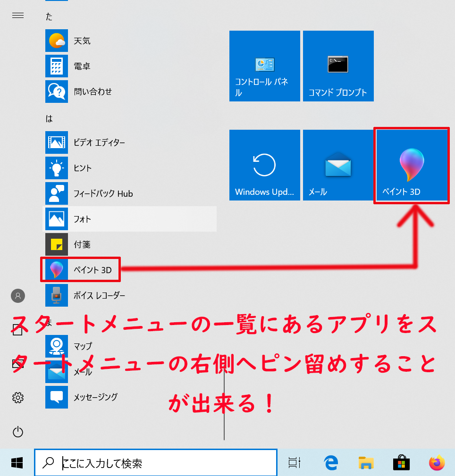The height and width of the screenshot is (476, 455).
Task: Open フィードバック Hub icon
Action: coord(57,194)
